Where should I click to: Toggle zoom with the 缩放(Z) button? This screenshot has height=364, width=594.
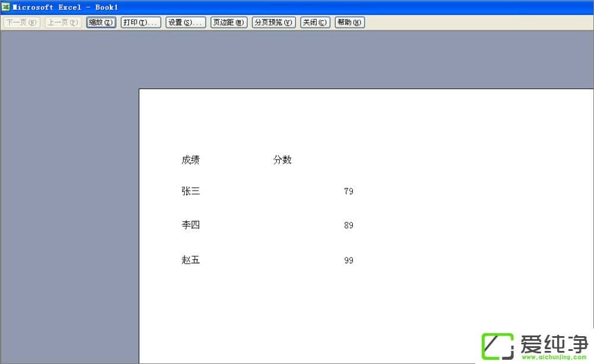(x=101, y=23)
